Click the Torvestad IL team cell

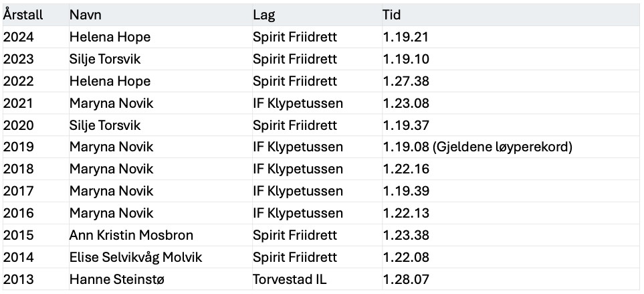(x=317, y=279)
